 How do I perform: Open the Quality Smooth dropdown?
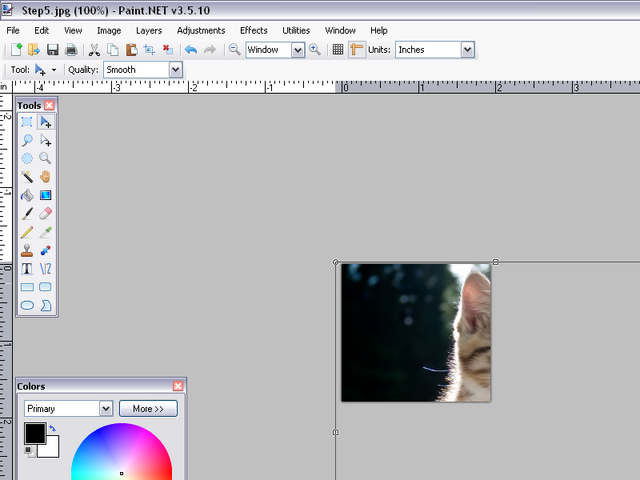click(176, 70)
